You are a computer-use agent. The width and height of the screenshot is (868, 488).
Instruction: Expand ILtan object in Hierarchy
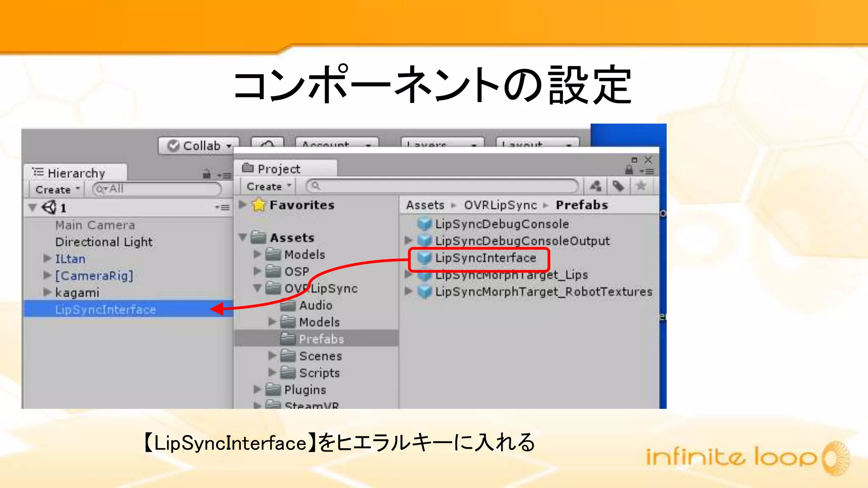click(x=47, y=258)
